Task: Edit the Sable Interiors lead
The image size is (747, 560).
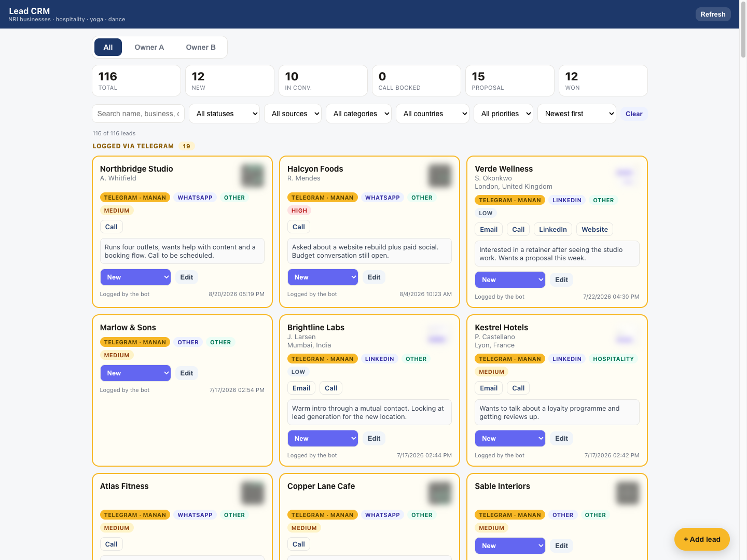Action: coord(561,546)
